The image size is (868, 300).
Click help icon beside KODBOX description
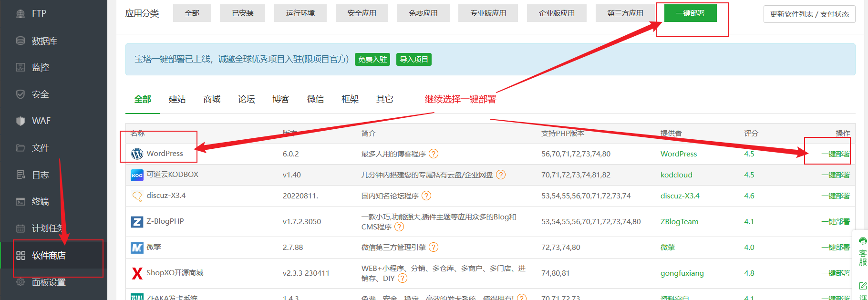tap(501, 175)
